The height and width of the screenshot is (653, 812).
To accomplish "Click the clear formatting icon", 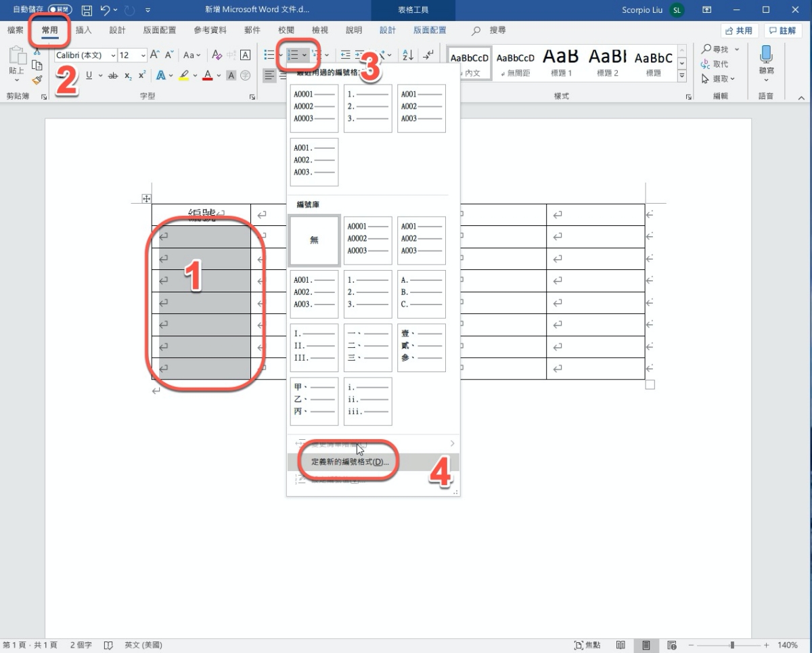I will (217, 55).
